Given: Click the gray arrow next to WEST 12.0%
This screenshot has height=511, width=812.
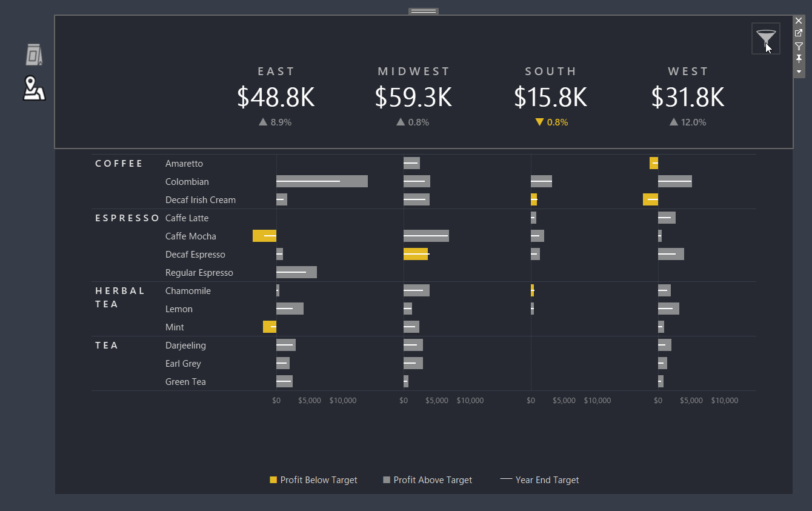Looking at the screenshot, I should click(x=673, y=122).
